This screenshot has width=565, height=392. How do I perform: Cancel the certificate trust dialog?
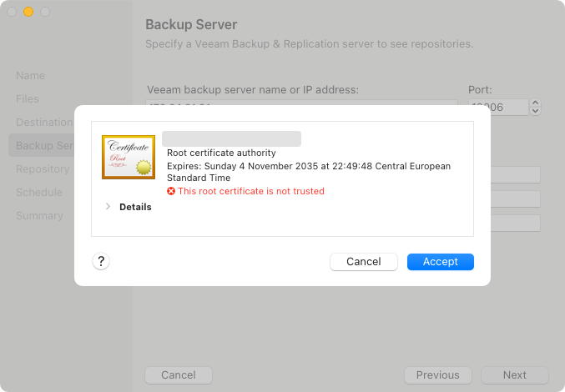coord(363,262)
